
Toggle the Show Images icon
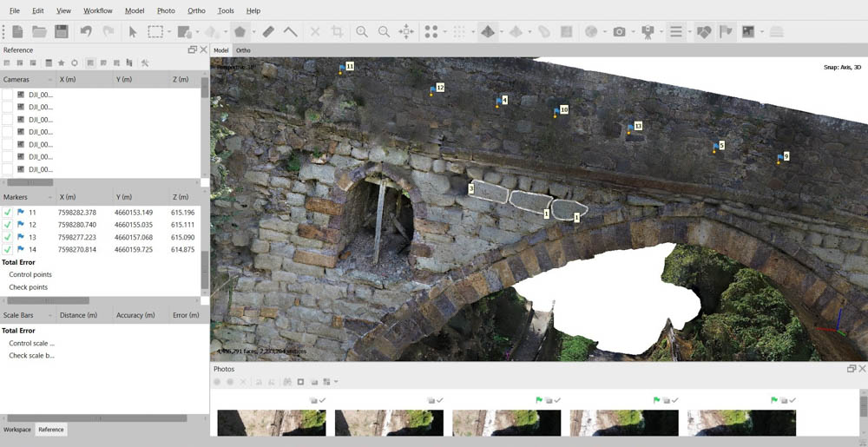coord(748,31)
